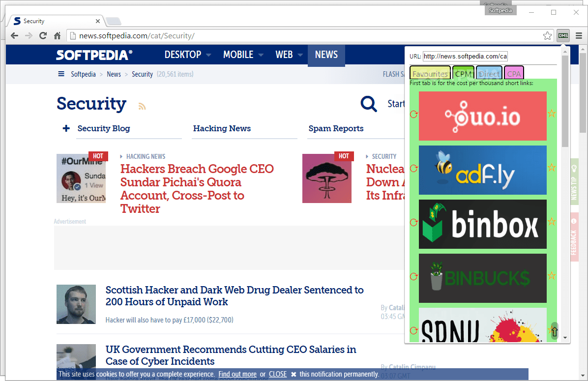Open the FEEDBACK side tab

(x=574, y=236)
